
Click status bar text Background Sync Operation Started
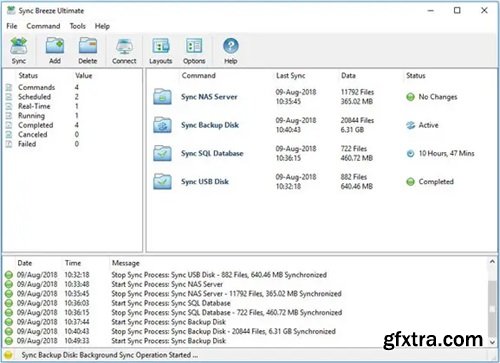tap(138, 355)
